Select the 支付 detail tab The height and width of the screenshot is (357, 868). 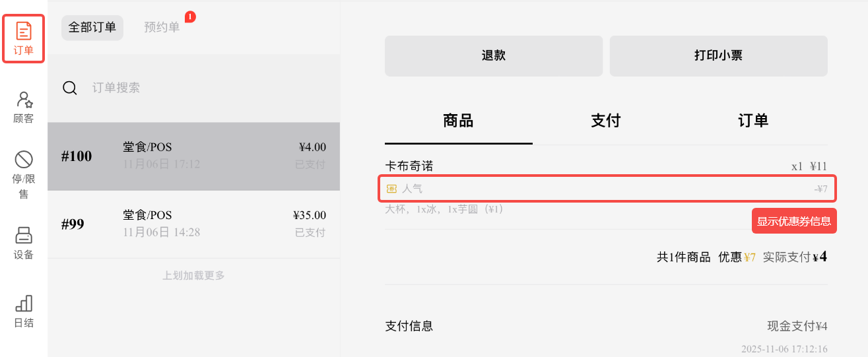pos(606,121)
